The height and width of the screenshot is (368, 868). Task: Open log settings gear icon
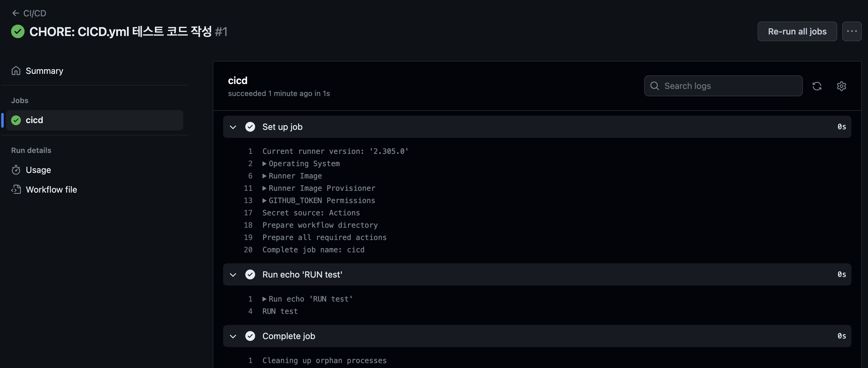click(841, 86)
